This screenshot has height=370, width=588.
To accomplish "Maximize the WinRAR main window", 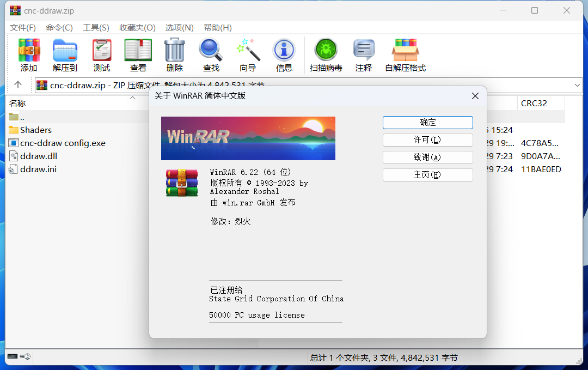I will (535, 10).
